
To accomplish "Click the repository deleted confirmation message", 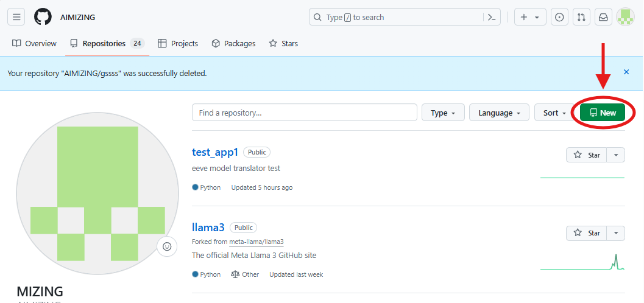I will [107, 74].
